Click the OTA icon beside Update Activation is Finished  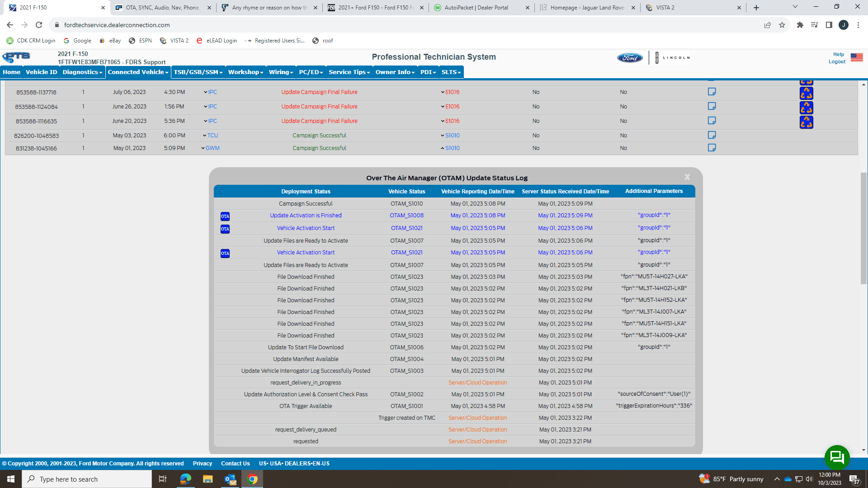click(225, 216)
